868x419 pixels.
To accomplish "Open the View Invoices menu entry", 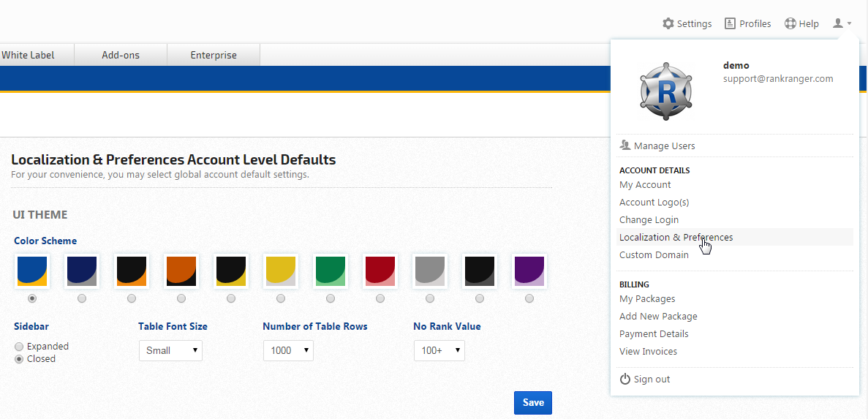I will [x=648, y=352].
